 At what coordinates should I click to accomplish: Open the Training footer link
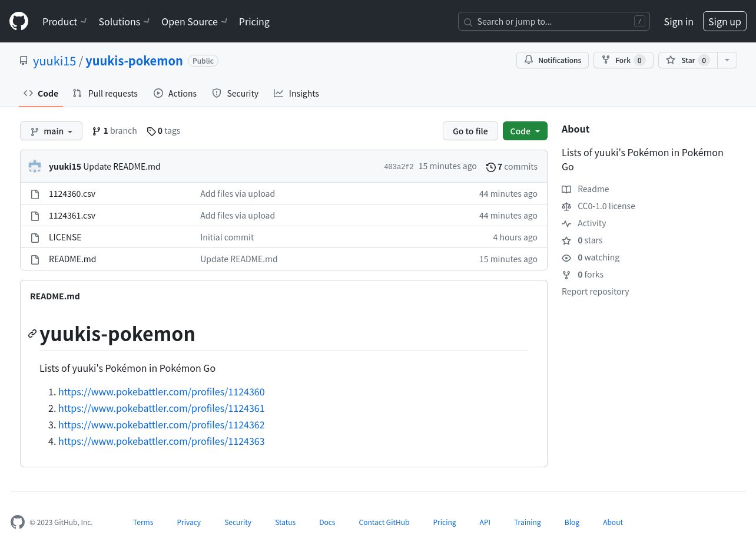tap(528, 522)
